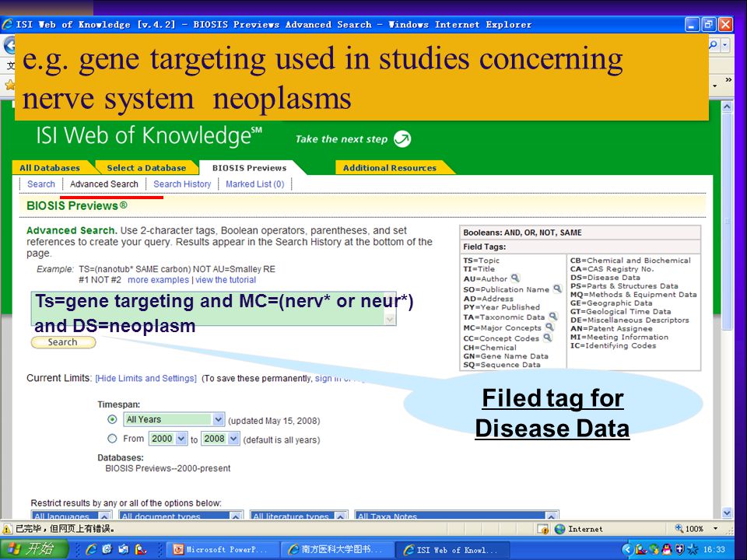Image resolution: width=747 pixels, height=560 pixels.
Task: Open the Search sub-tab
Action: pyautogui.click(x=41, y=184)
